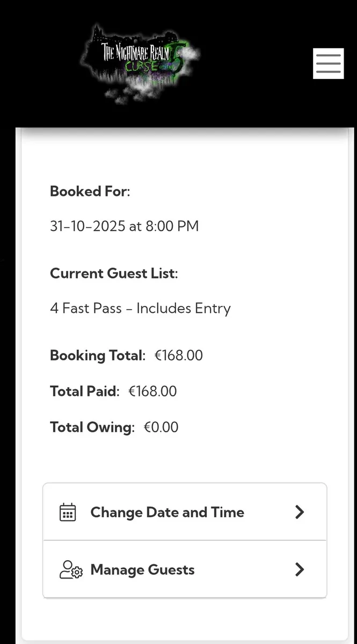Click the Booked For heading
Viewport: 357px width, 644px height.
coord(90,192)
